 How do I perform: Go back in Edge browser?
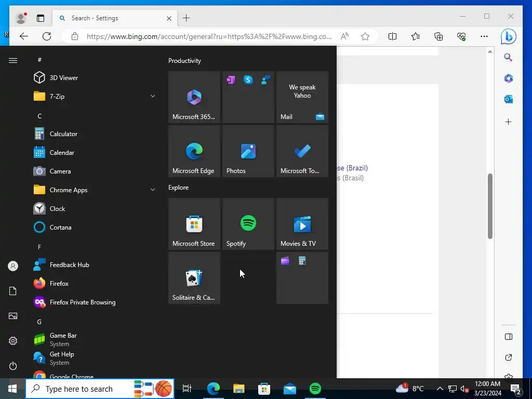(24, 36)
